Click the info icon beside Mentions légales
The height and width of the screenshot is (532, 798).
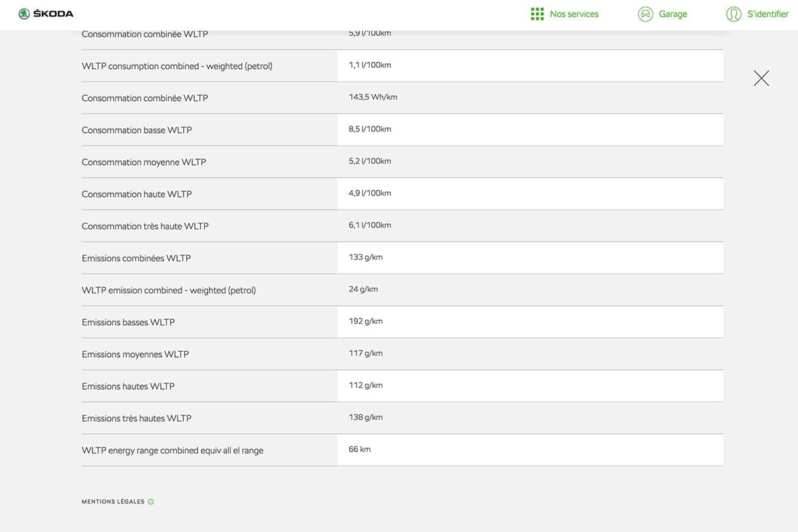(x=151, y=501)
